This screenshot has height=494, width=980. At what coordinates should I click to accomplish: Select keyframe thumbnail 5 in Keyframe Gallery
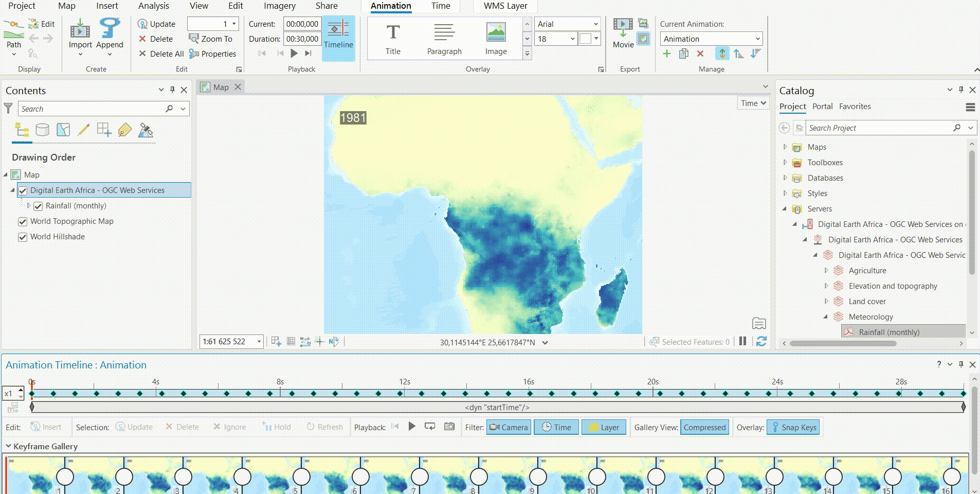pyautogui.click(x=301, y=478)
